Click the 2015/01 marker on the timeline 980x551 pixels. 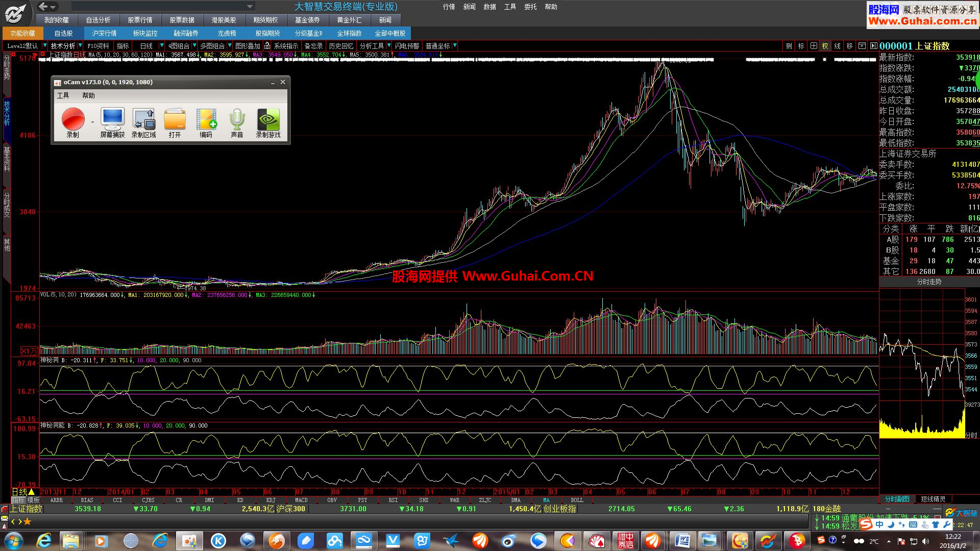coord(508,492)
